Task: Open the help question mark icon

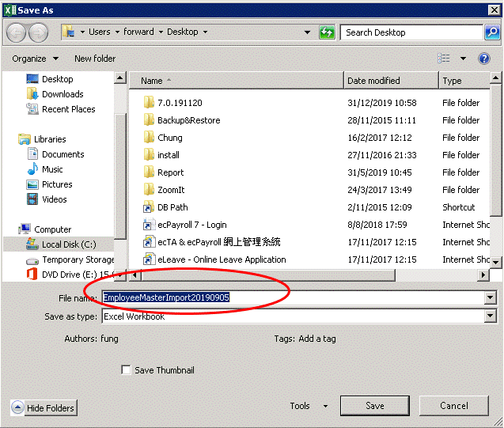Action: click(x=485, y=59)
